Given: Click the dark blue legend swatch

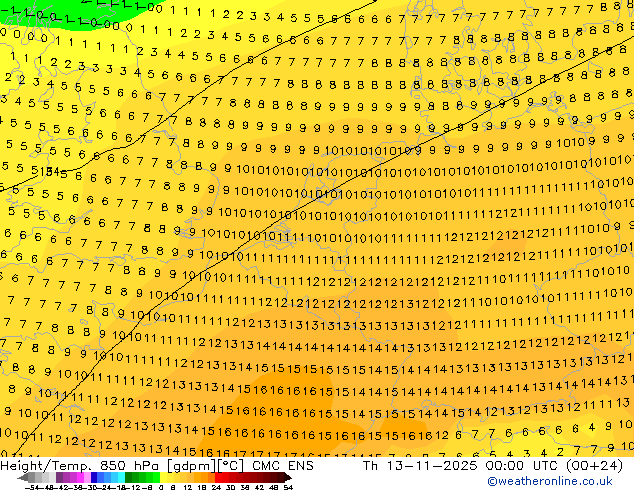Looking at the screenshot, I should tap(94, 477).
